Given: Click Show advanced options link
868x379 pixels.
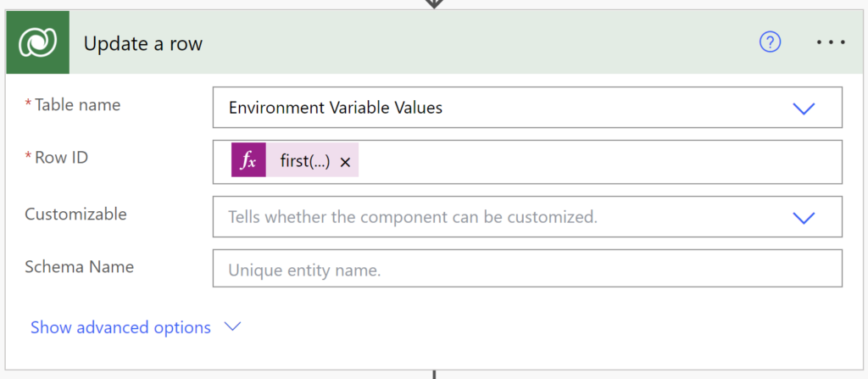Looking at the screenshot, I should pos(120,327).
